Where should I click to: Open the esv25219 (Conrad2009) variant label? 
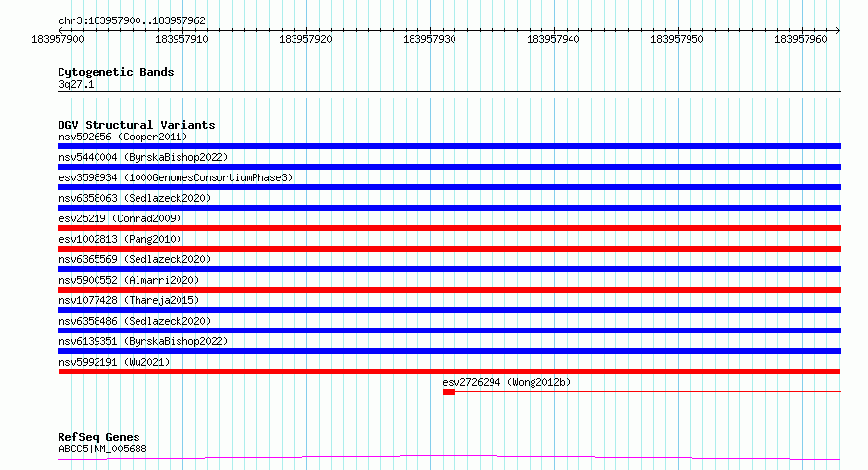click(x=120, y=218)
